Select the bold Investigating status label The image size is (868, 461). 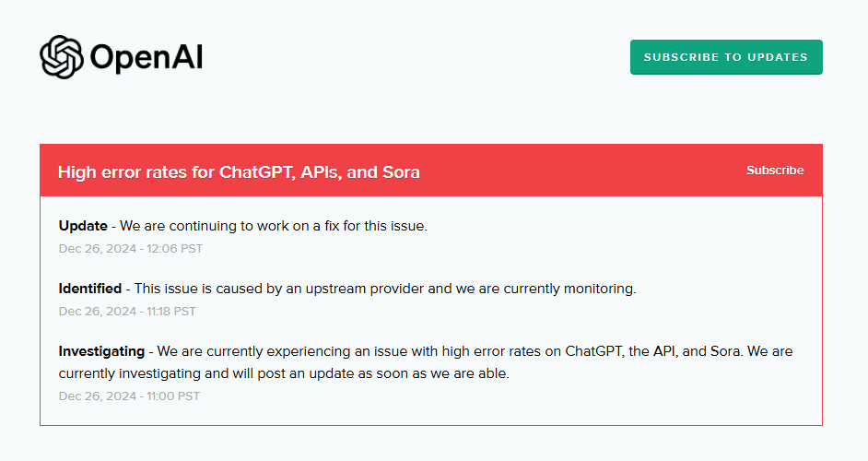pos(101,351)
